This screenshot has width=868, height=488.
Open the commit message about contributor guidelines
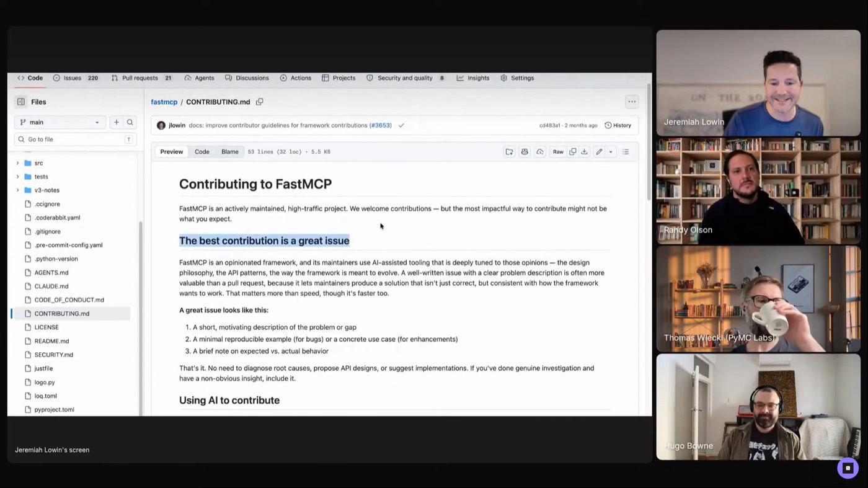(278, 125)
